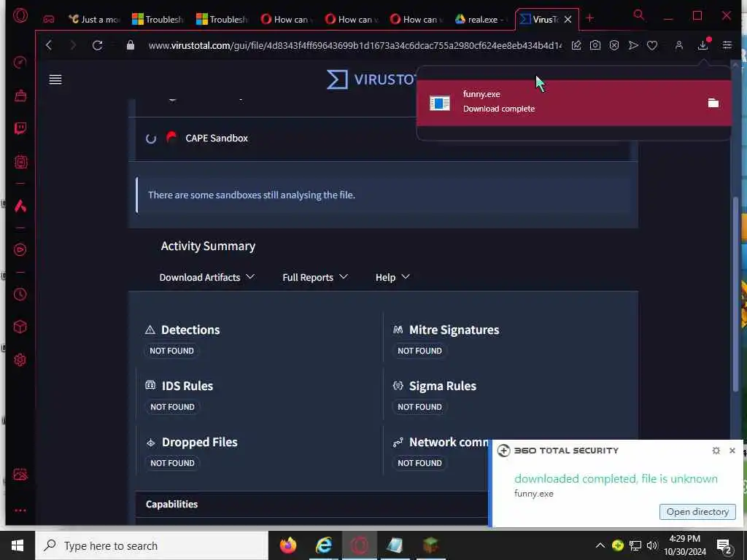Open the GX Corner gamepad icon
The height and width of the screenshot is (560, 747).
click(x=49, y=20)
